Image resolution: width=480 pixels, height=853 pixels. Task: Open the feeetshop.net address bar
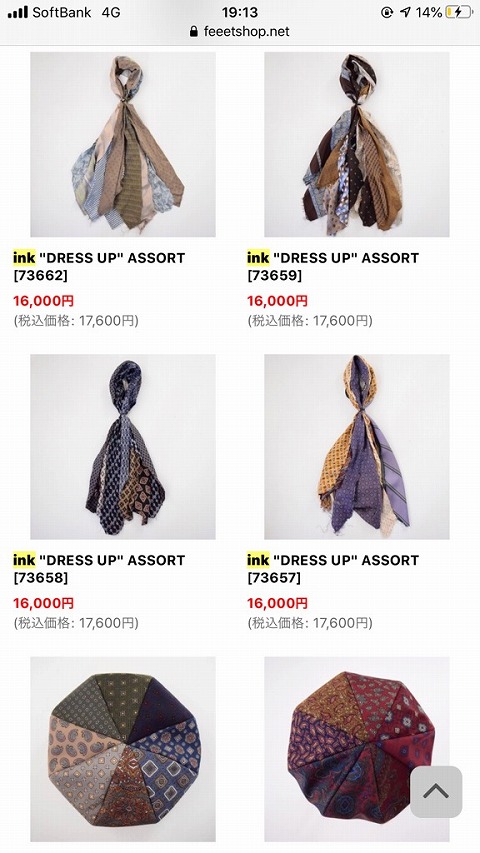pyautogui.click(x=240, y=32)
